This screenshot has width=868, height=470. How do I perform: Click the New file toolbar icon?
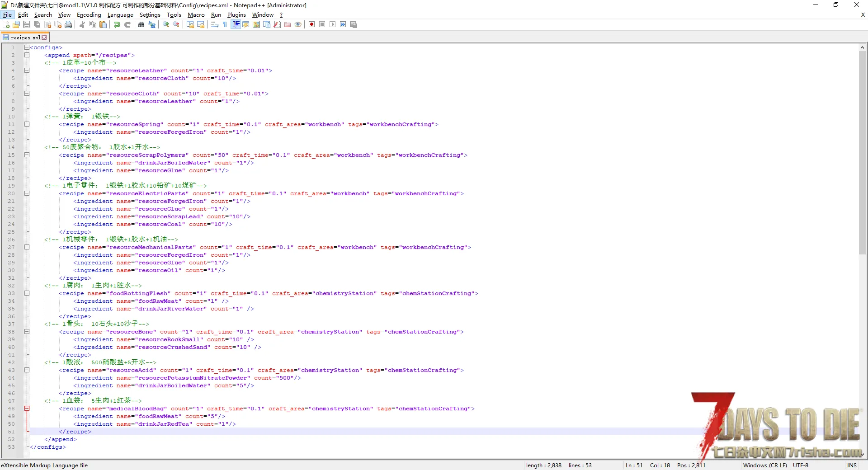(6, 24)
